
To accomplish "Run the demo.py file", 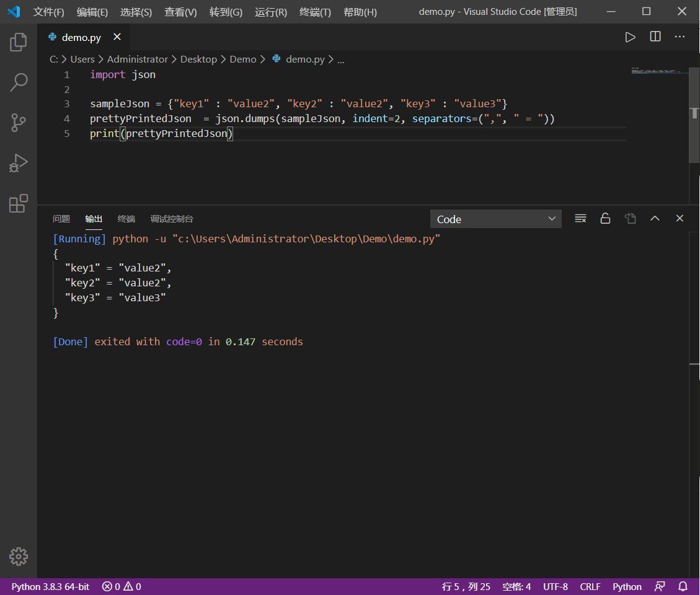I will pos(630,37).
